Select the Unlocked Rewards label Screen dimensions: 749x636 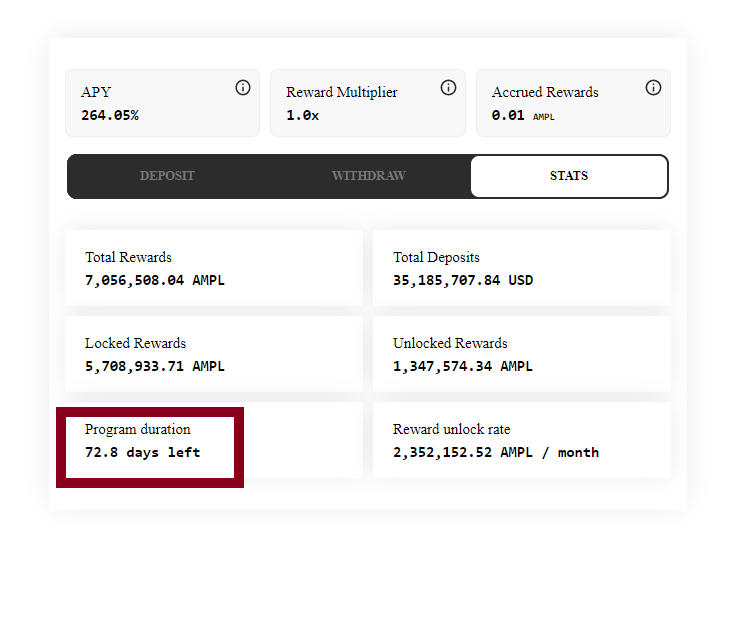450,343
